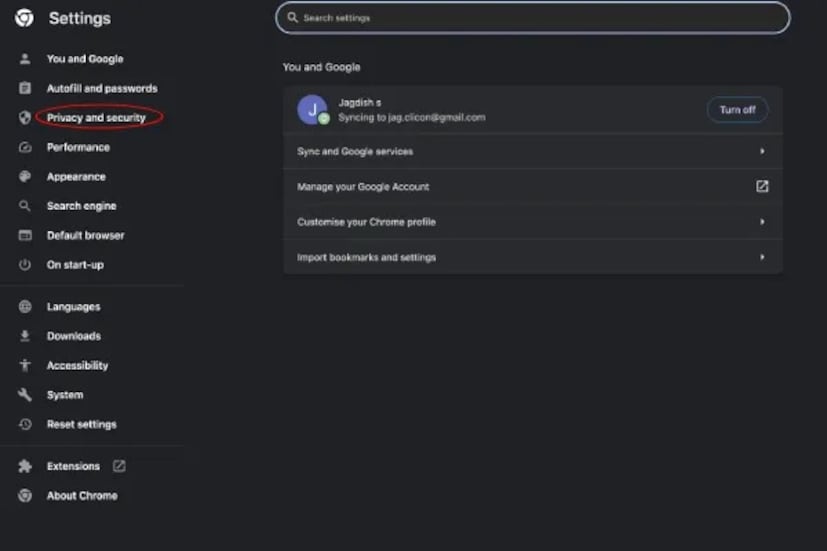Image resolution: width=827 pixels, height=551 pixels.
Task: Select On start-up in the sidebar
Action: click(x=75, y=265)
